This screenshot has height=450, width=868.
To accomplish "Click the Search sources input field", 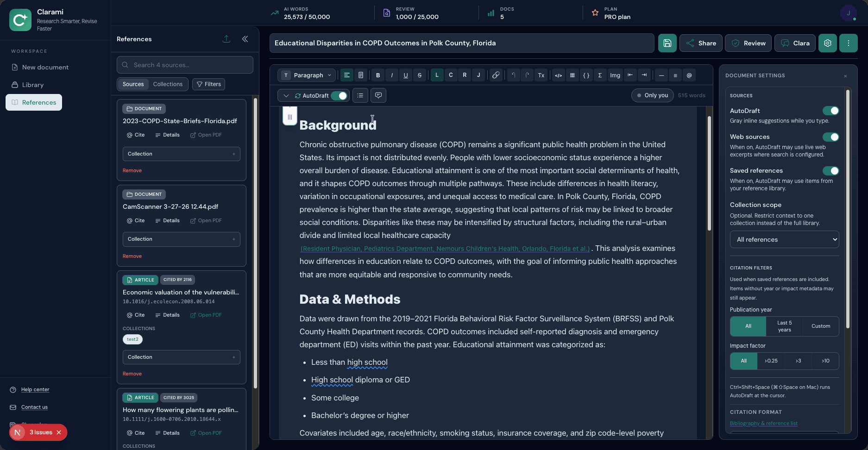I will point(185,65).
